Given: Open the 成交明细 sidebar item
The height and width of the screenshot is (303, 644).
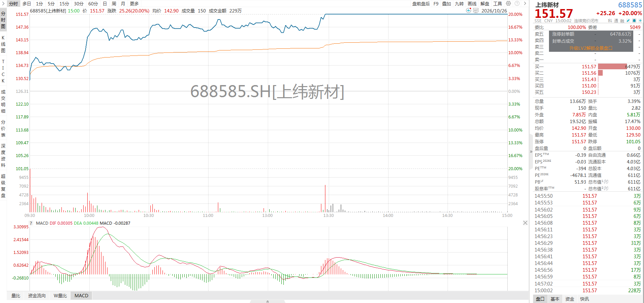Looking at the screenshot, I should coord(3,101).
